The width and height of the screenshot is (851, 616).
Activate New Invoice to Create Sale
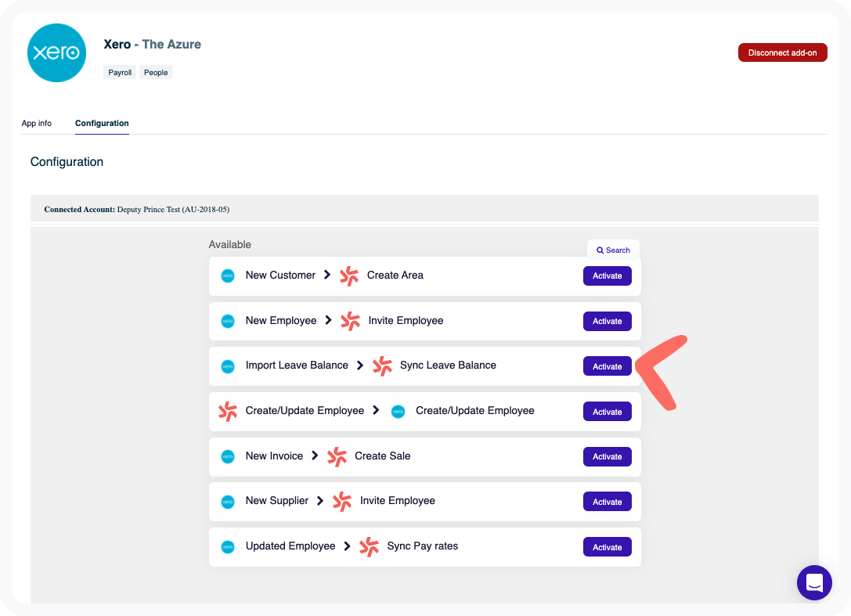point(607,456)
